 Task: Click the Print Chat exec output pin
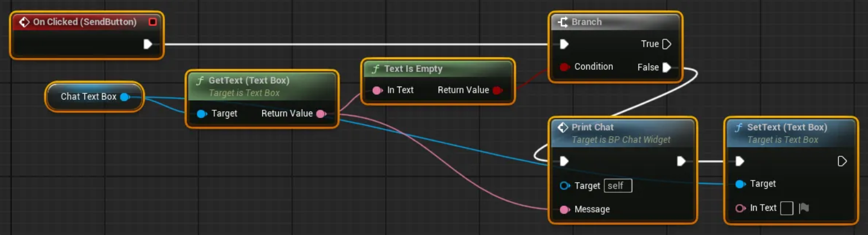pos(681,161)
